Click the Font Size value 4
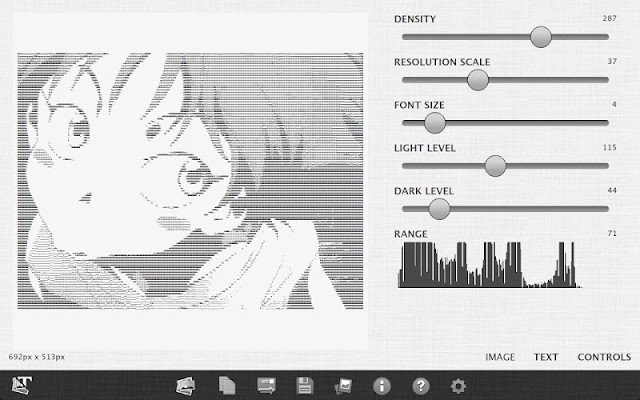 [x=614, y=104]
